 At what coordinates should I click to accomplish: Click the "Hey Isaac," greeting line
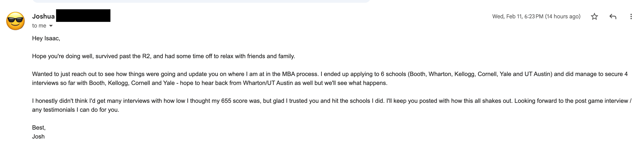(46, 38)
